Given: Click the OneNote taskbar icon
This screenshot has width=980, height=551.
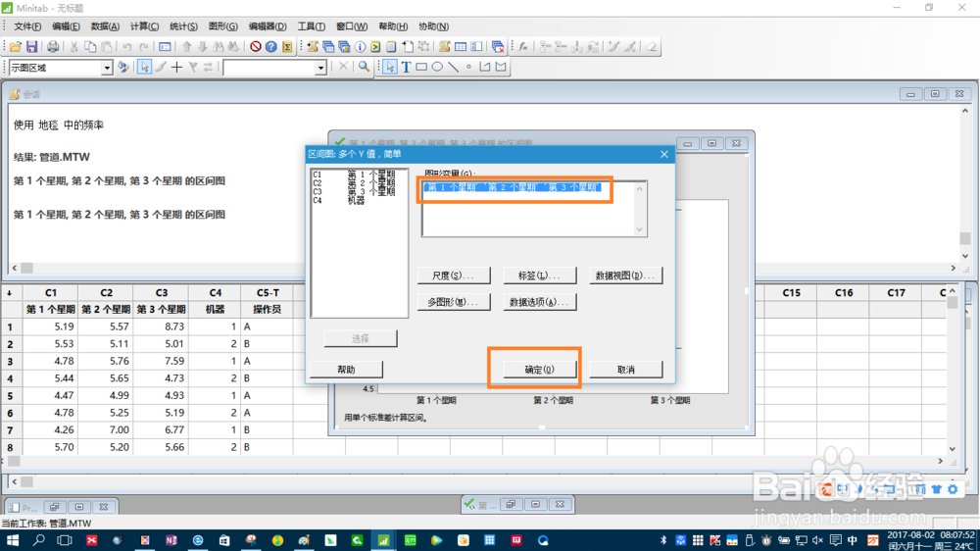Looking at the screenshot, I should [x=171, y=540].
